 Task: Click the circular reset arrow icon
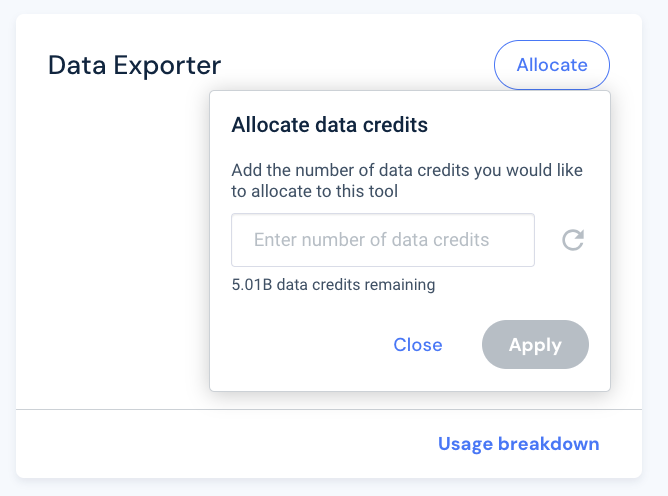573,240
